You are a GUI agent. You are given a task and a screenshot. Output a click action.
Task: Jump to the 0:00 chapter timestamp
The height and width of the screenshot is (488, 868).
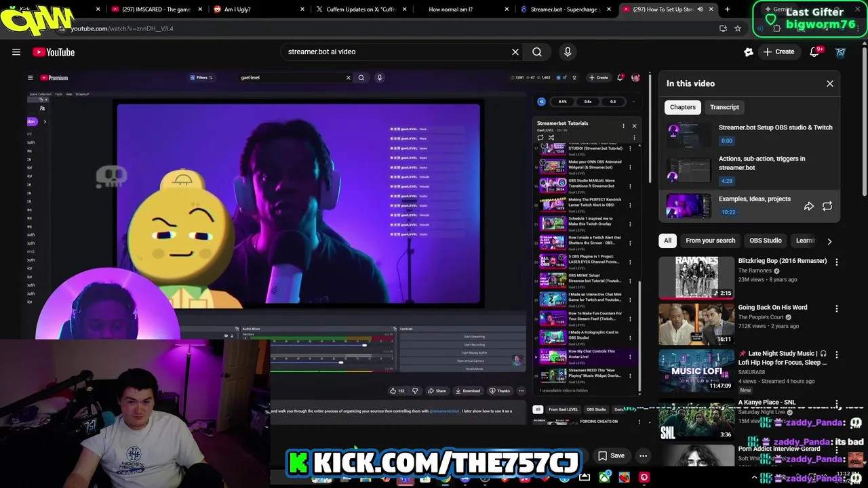click(726, 141)
